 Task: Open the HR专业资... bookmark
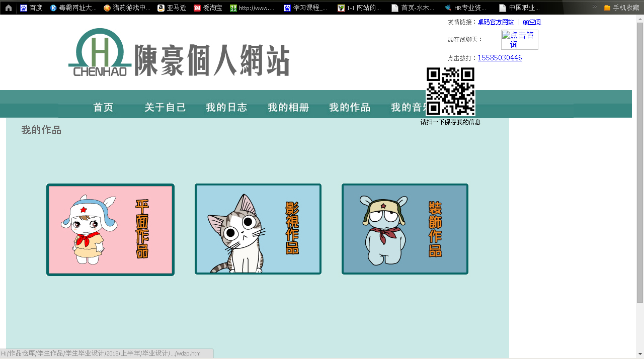tap(465, 8)
